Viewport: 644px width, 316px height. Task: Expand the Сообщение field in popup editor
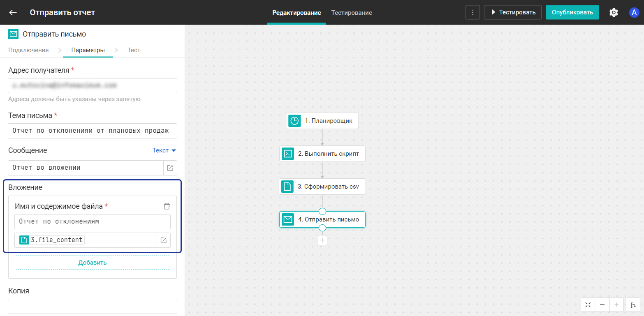(170, 168)
